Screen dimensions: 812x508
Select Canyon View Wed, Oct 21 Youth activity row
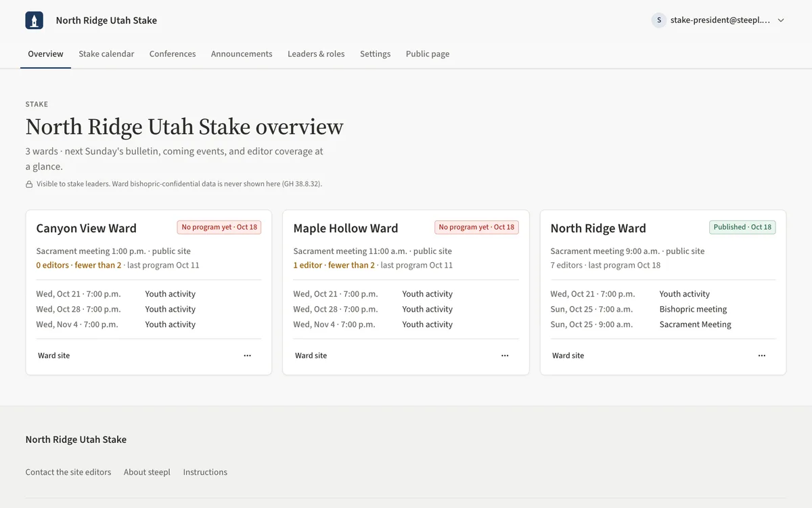149,294
